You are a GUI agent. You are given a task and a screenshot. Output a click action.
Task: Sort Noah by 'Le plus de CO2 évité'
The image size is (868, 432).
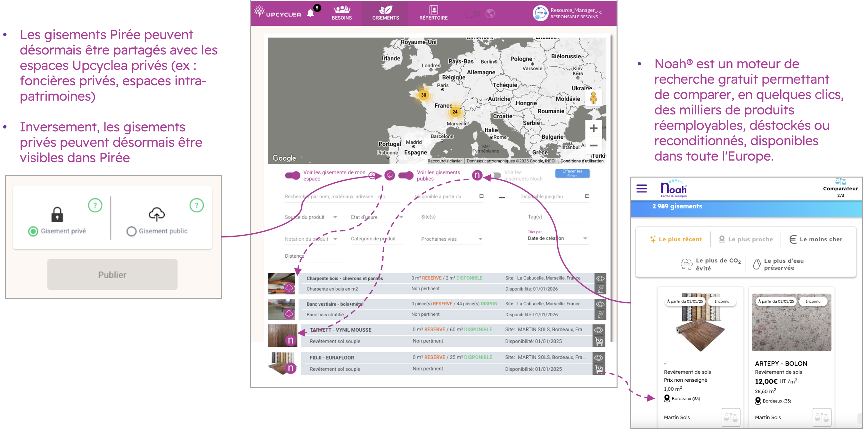point(711,264)
